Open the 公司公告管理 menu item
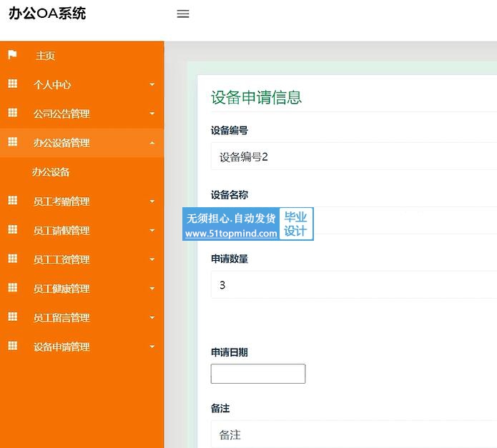This screenshot has height=448, width=497. [x=82, y=114]
